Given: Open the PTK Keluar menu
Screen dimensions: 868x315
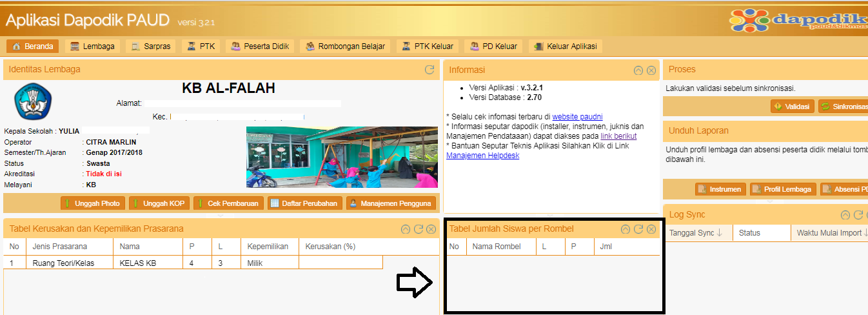Looking at the screenshot, I should [x=428, y=46].
